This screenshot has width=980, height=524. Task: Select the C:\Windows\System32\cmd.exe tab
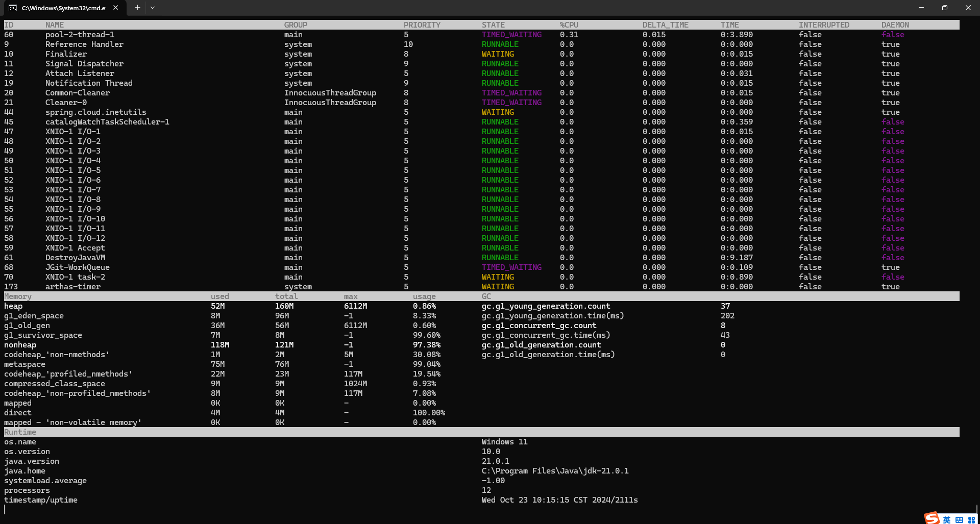(x=63, y=8)
